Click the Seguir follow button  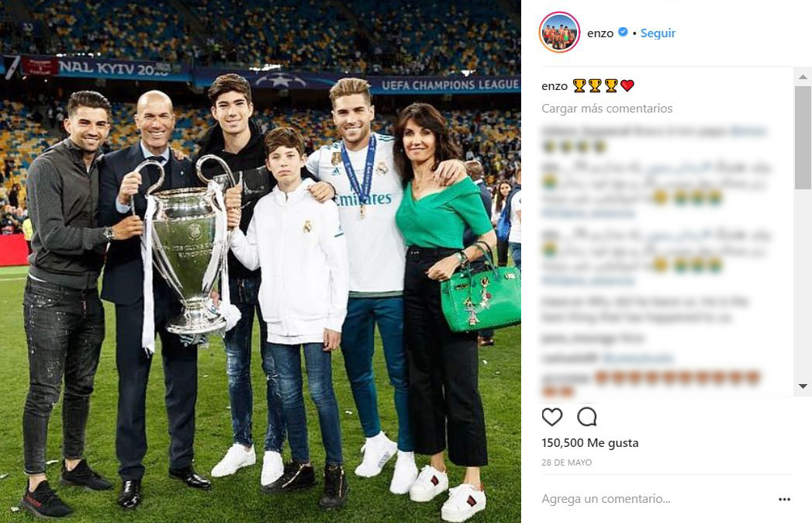(658, 33)
